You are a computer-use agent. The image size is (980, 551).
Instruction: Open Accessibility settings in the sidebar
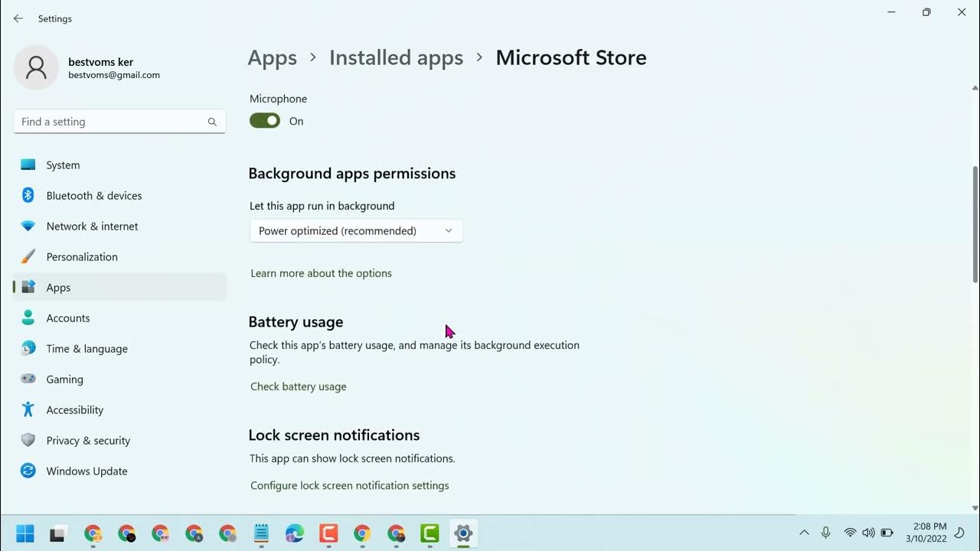point(119,410)
